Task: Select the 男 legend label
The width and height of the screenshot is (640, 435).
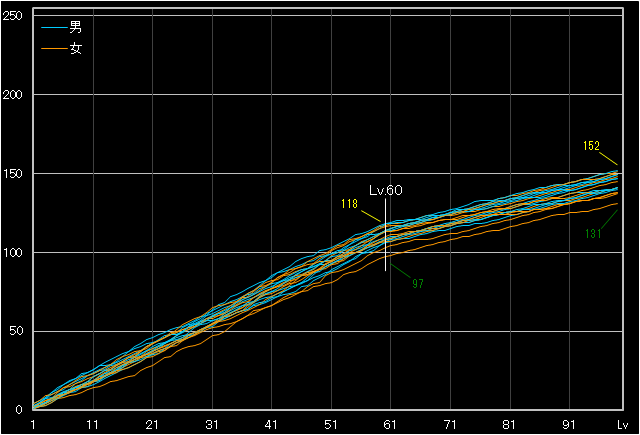Action: pyautogui.click(x=76, y=27)
